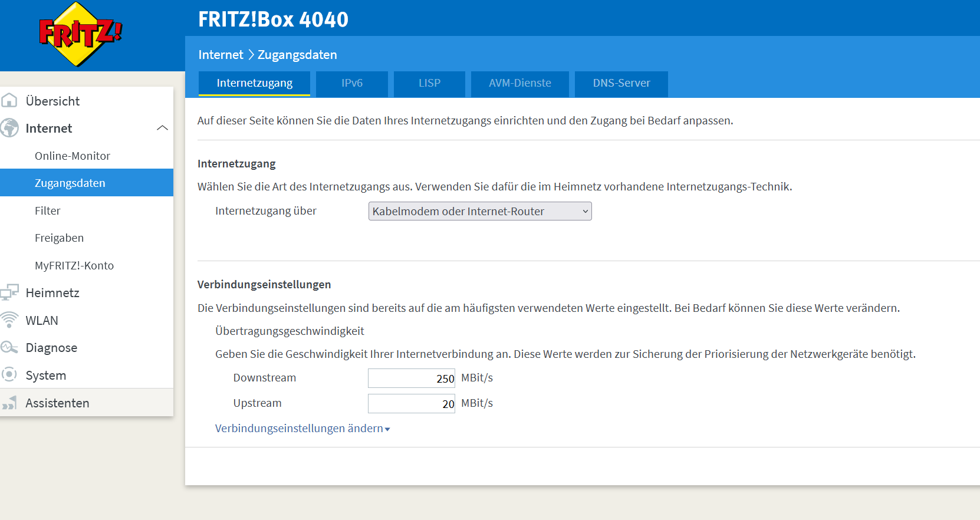Click the Verbindungseinstellungen heading

click(264, 285)
